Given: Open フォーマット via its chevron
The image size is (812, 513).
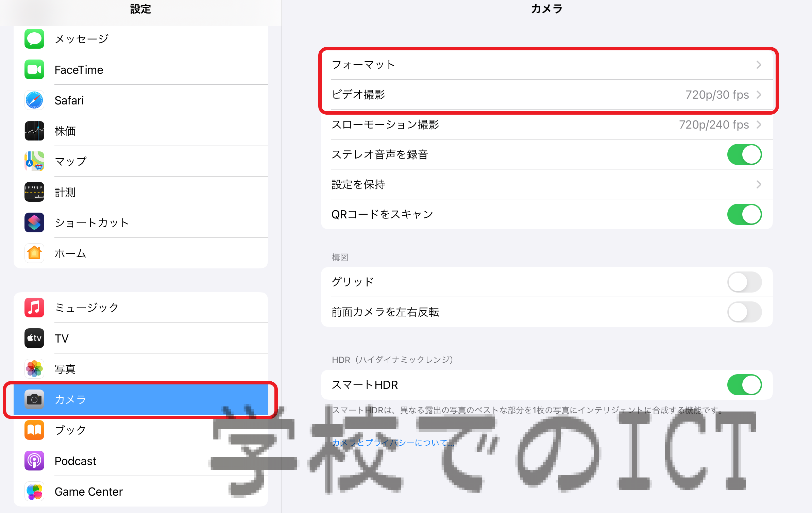Looking at the screenshot, I should 759,65.
